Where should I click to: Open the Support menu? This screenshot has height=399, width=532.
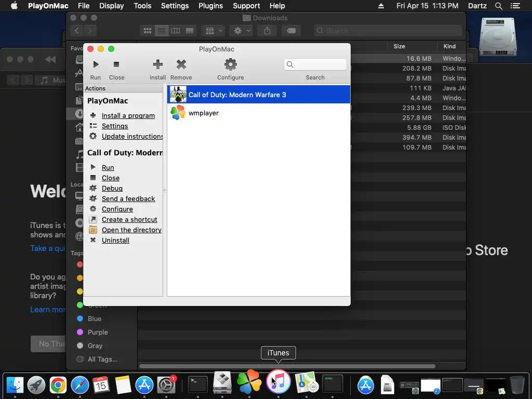pos(246,6)
